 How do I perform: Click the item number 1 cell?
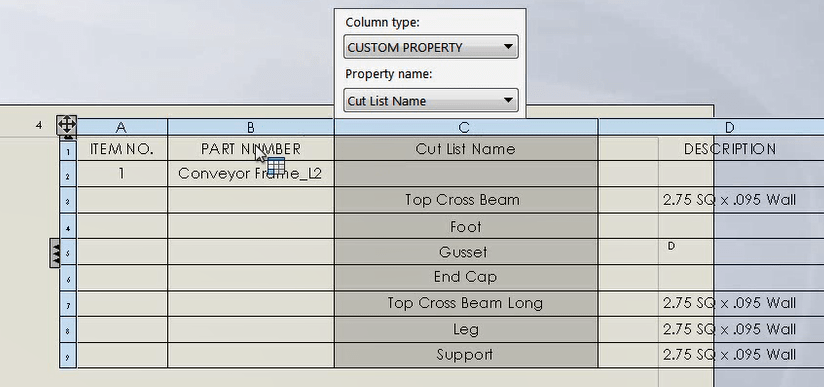pos(122,174)
